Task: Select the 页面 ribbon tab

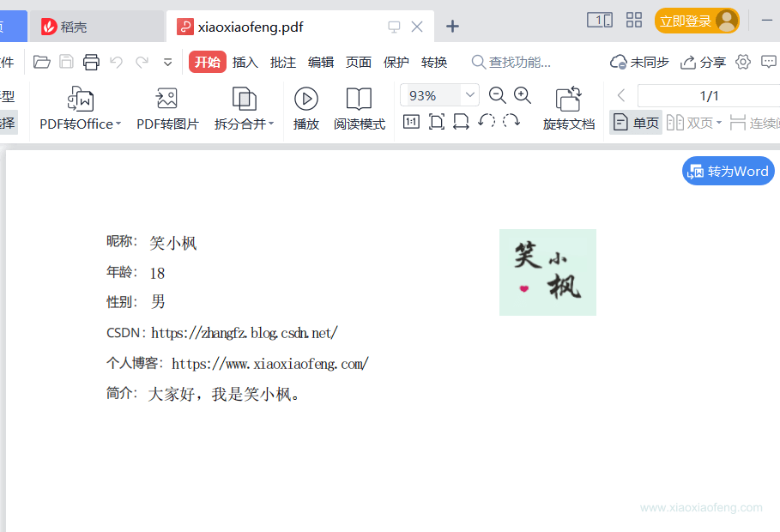Action: 359,62
